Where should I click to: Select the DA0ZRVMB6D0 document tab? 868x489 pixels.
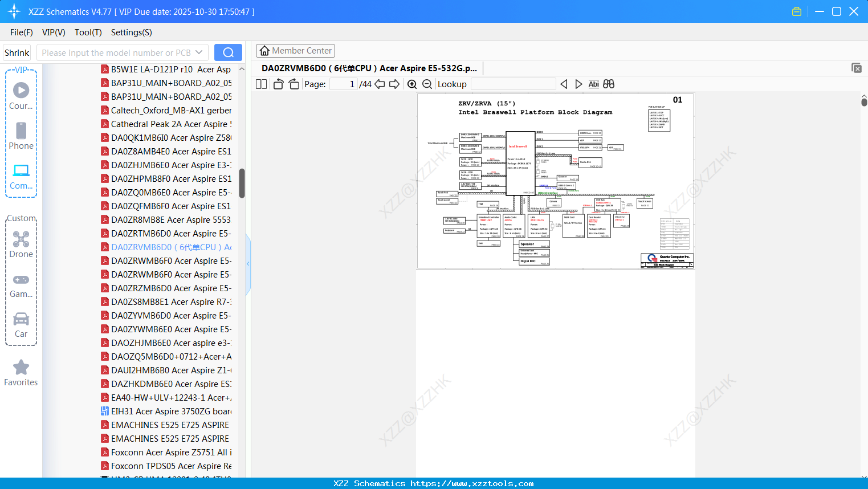pyautogui.click(x=369, y=68)
